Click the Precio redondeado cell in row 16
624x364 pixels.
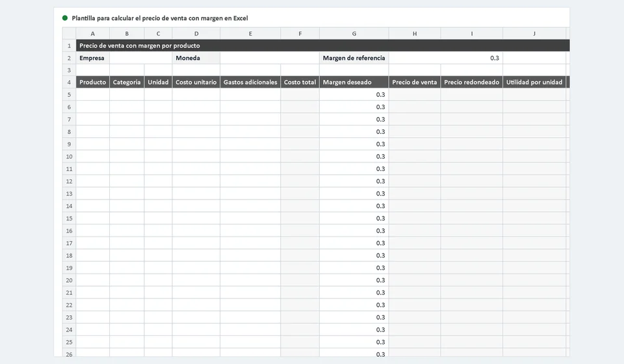click(x=472, y=231)
